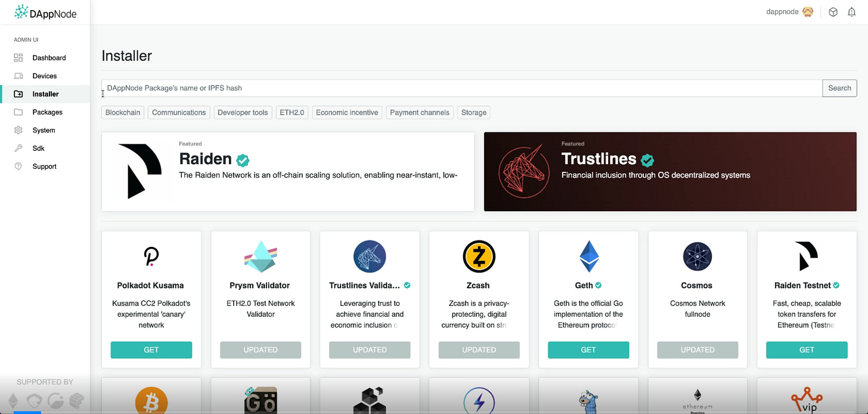Open the chain status cube icon
The image size is (868, 414).
pos(833,12)
